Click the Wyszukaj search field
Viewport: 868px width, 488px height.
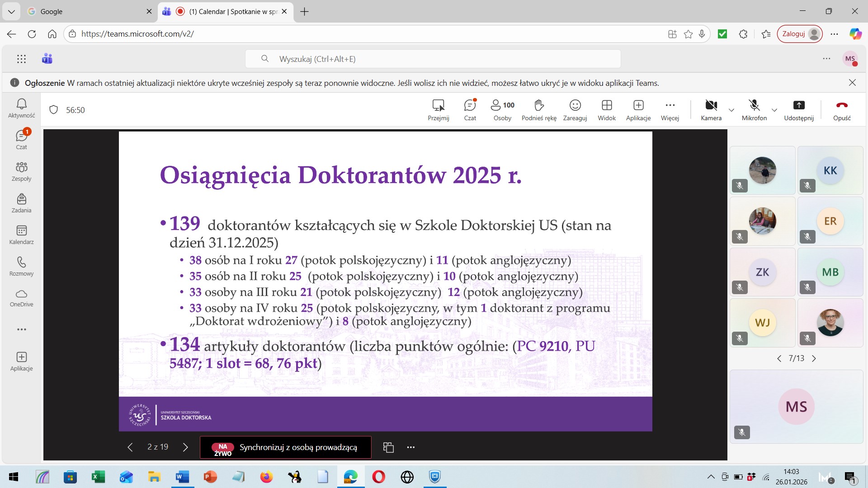click(x=433, y=59)
